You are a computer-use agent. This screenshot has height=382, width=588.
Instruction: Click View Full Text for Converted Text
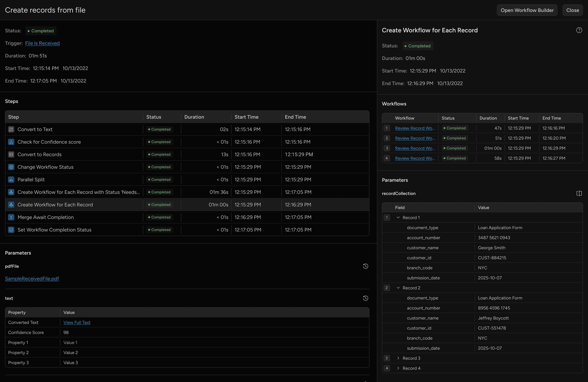pyautogui.click(x=77, y=322)
